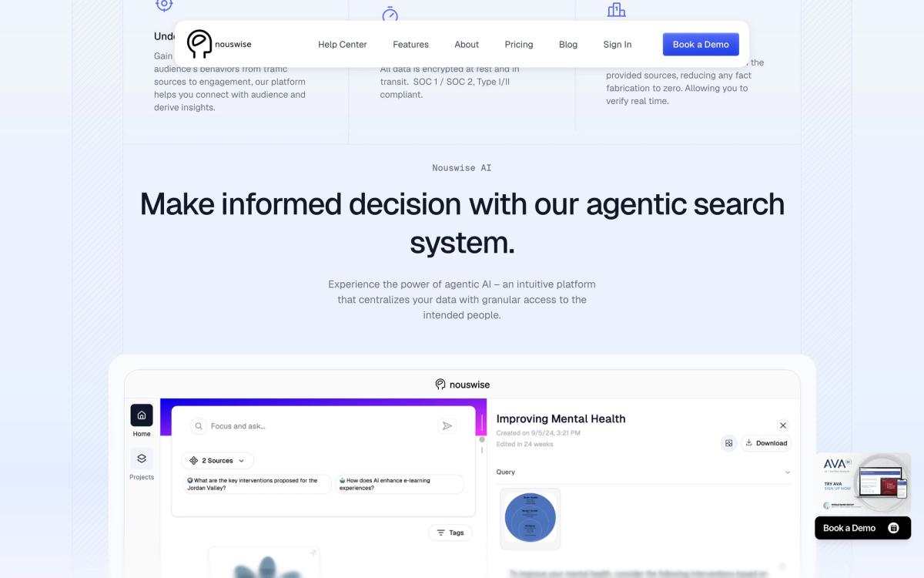Click the sources icon in 2 Sources chip

click(x=193, y=460)
